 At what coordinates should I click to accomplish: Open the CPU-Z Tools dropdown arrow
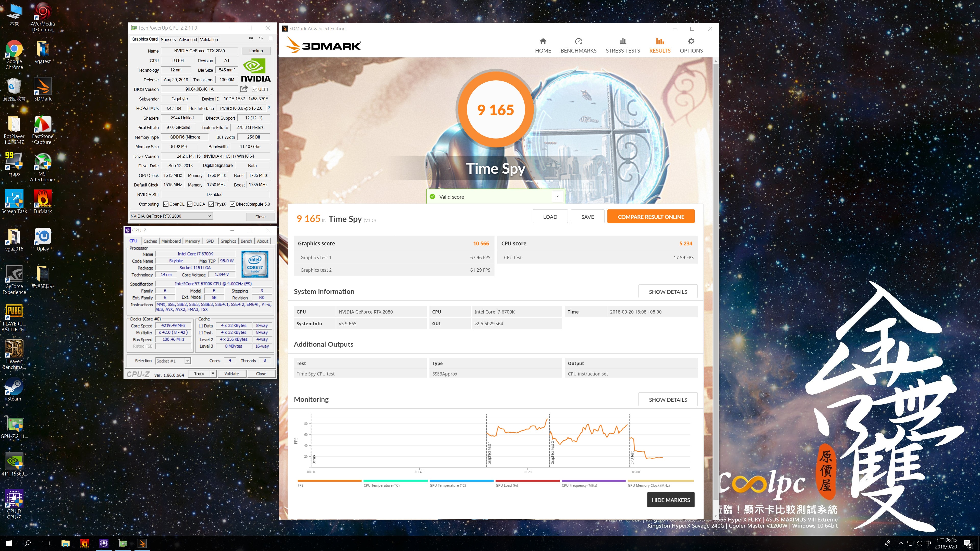click(x=213, y=373)
